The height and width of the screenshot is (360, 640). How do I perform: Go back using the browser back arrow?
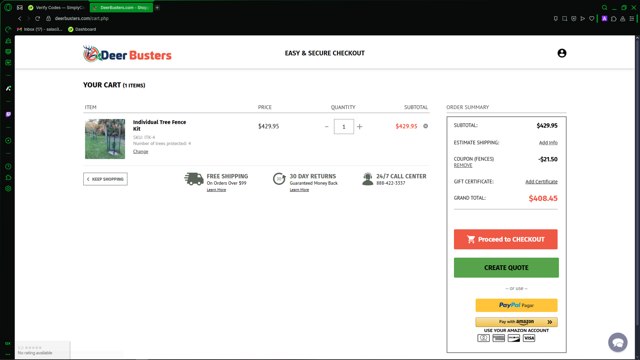tap(20, 18)
